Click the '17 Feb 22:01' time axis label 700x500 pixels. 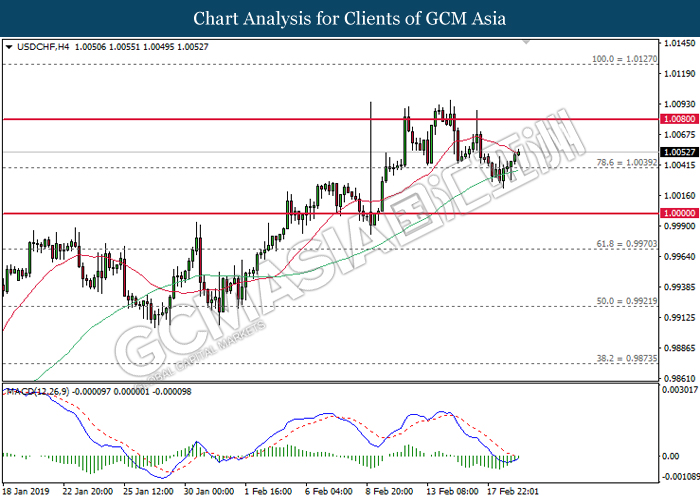[512, 492]
